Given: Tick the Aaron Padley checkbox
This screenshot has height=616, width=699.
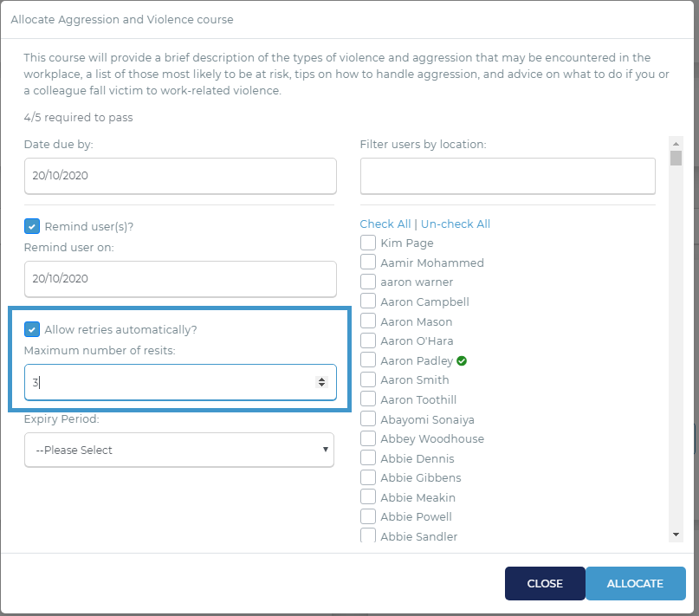Looking at the screenshot, I should point(368,360).
